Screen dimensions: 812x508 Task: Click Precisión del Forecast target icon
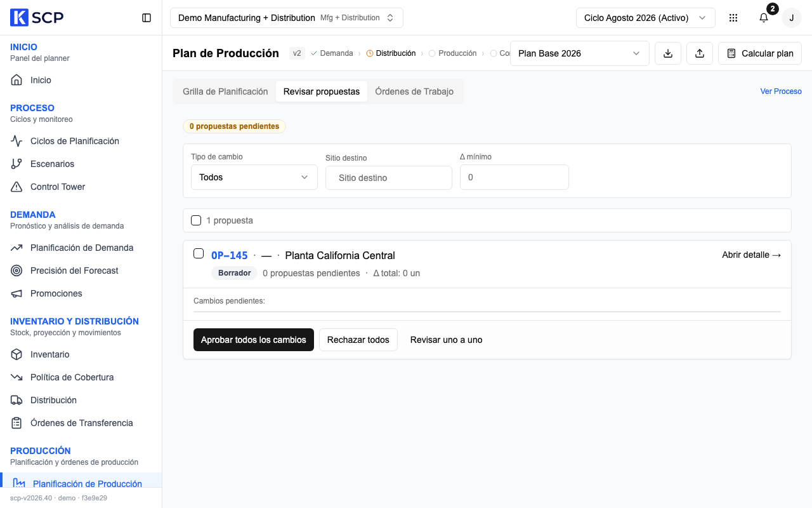[16, 271]
